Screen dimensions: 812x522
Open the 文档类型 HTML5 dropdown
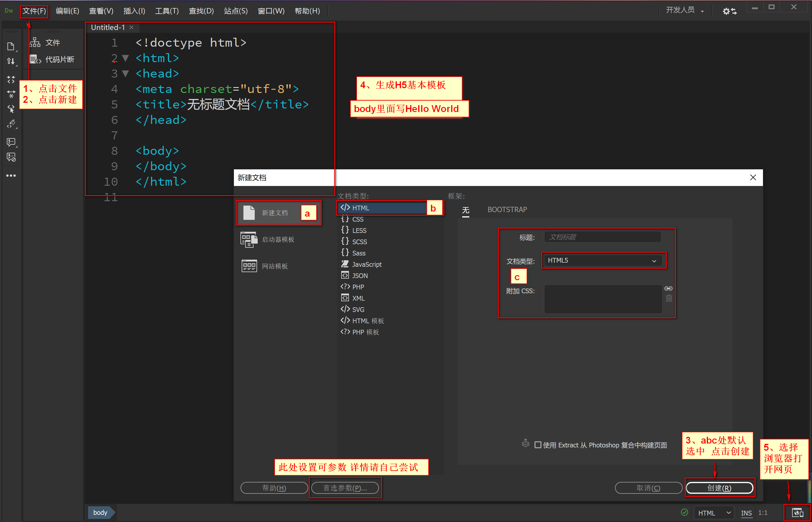[603, 260]
